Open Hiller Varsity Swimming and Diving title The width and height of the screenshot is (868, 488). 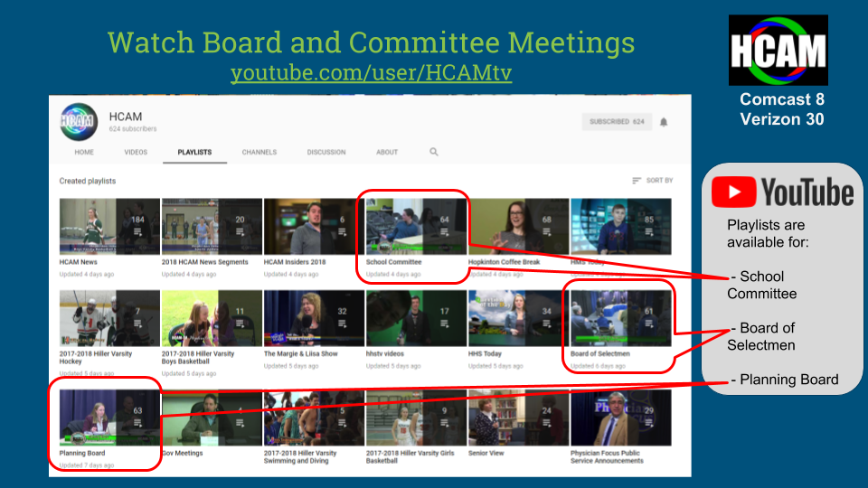(300, 457)
